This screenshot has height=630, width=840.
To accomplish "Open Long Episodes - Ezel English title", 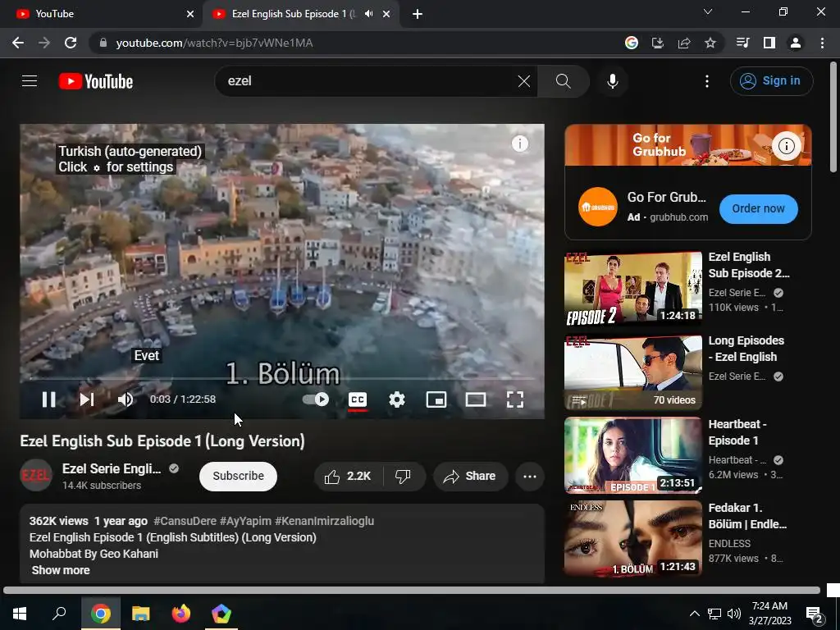I will [x=746, y=349].
